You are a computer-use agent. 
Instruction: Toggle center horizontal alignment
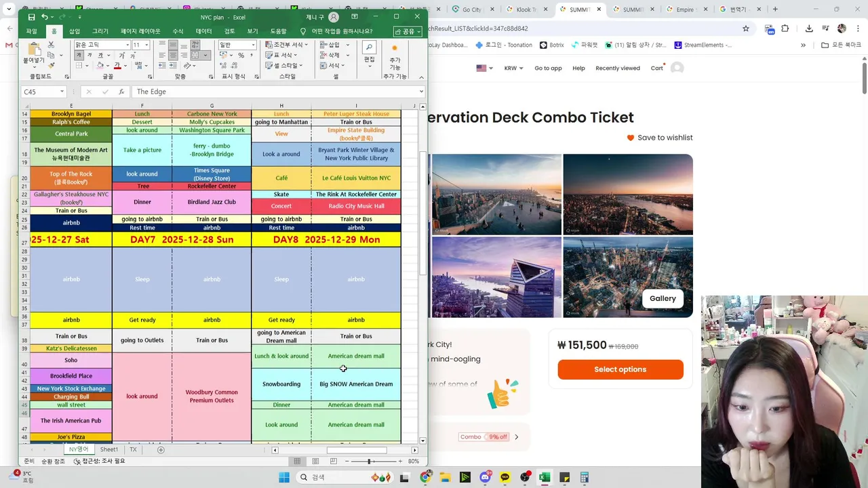click(173, 56)
